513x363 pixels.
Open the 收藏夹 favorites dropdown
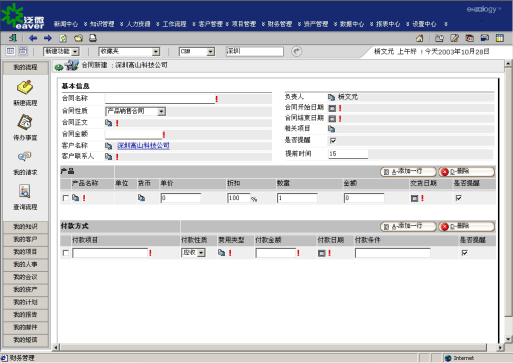[129, 51]
